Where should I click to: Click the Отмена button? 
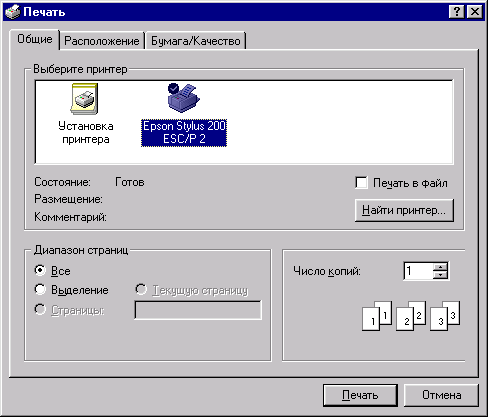pos(441,395)
